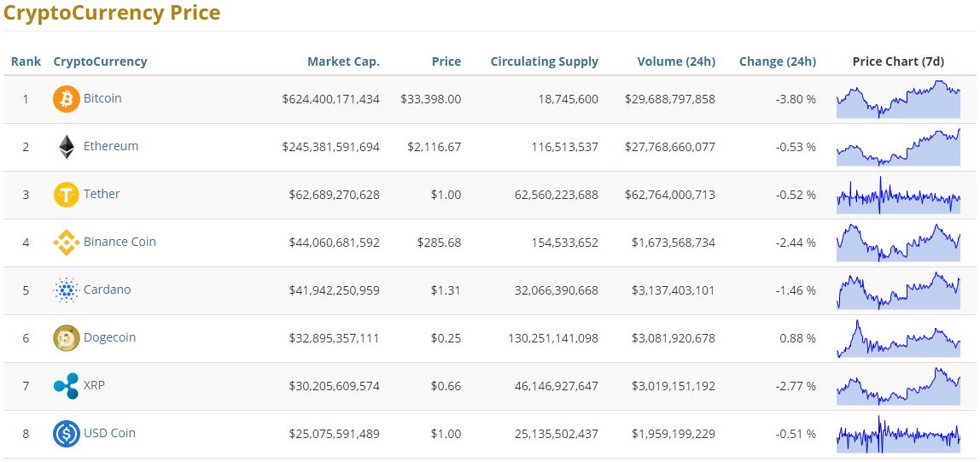Click the Dogecoin logo icon

pos(66,338)
